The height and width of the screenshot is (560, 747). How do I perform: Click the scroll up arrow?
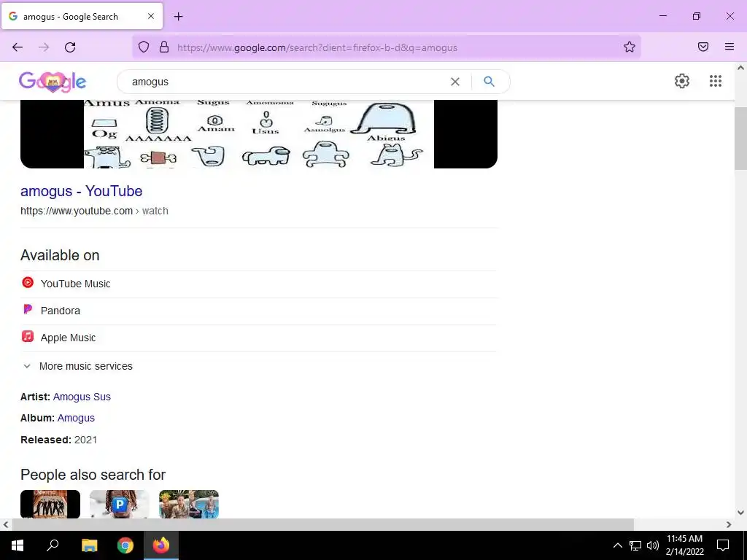click(x=740, y=68)
